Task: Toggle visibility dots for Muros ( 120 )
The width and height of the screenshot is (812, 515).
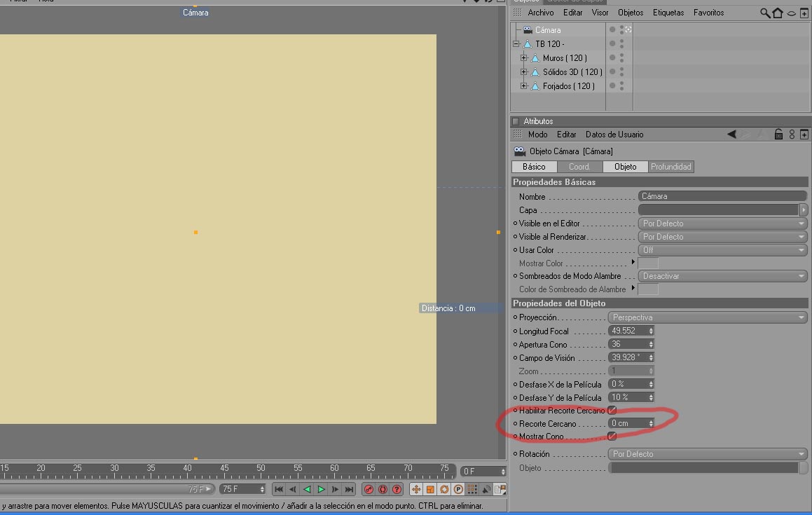Action: point(622,58)
